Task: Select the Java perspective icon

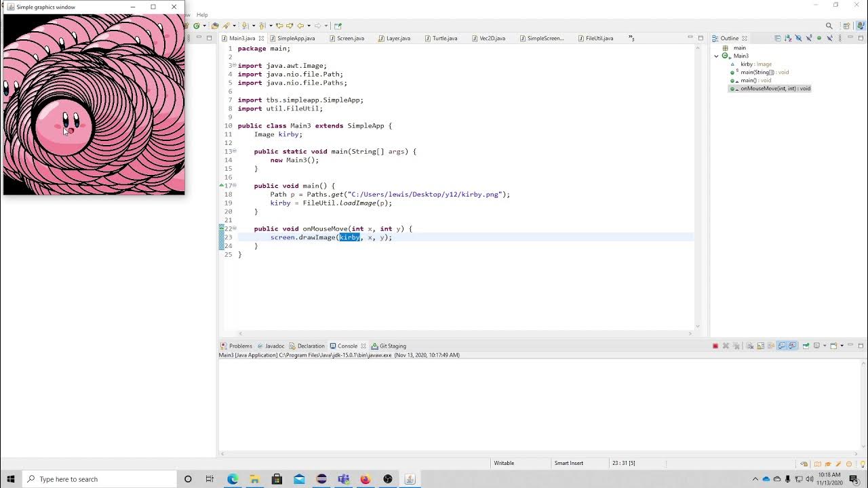Action: click(861, 26)
